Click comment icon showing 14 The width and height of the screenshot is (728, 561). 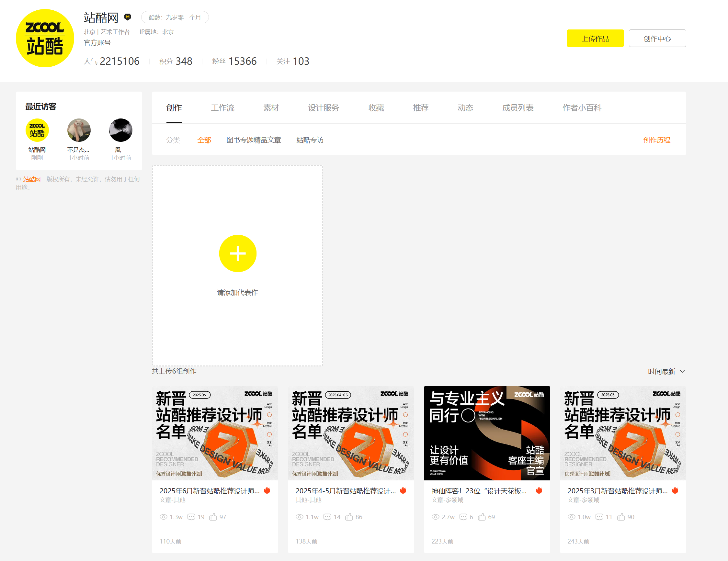pos(327,517)
